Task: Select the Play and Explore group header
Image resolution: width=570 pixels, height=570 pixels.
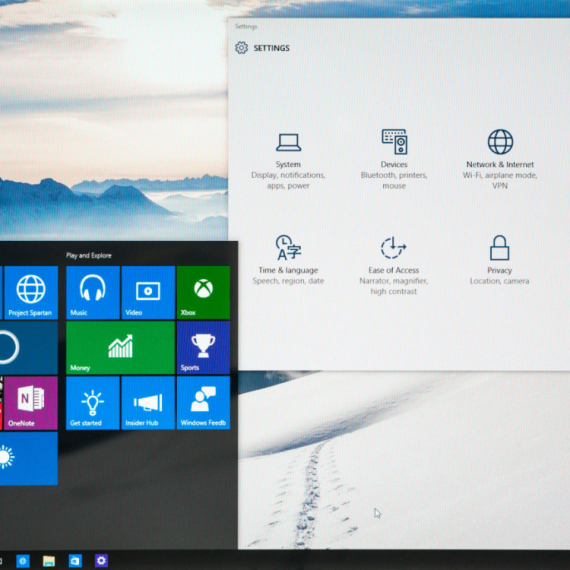Action: coord(89,256)
